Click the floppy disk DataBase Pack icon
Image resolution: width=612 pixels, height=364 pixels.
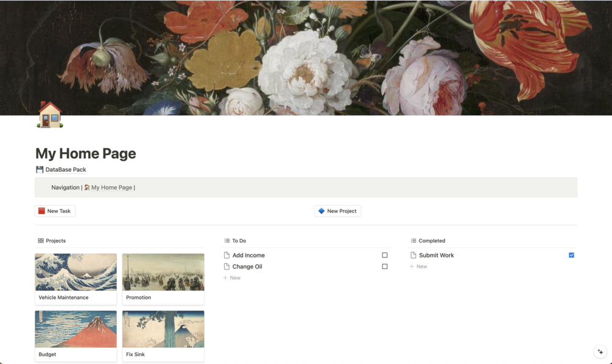click(x=40, y=169)
